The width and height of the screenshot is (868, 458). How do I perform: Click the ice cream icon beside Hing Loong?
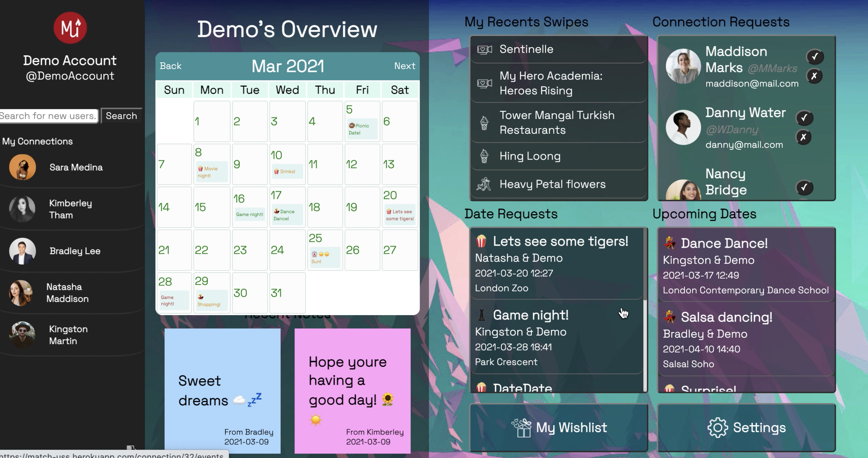pos(484,156)
